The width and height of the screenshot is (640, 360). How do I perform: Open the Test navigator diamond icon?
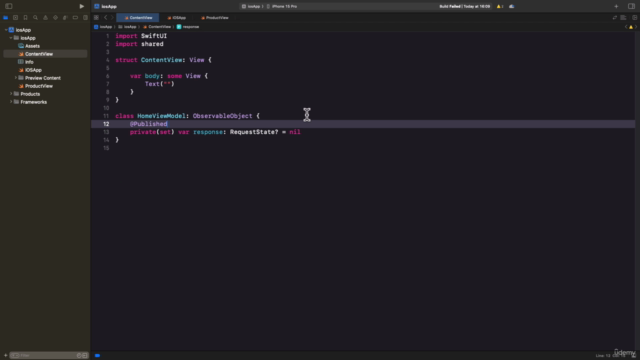[x=56, y=18]
